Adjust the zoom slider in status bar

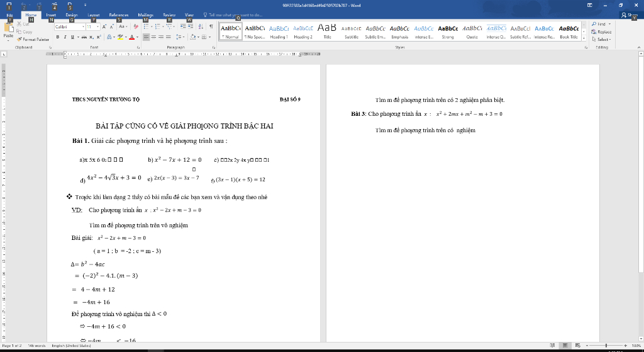(x=607, y=346)
